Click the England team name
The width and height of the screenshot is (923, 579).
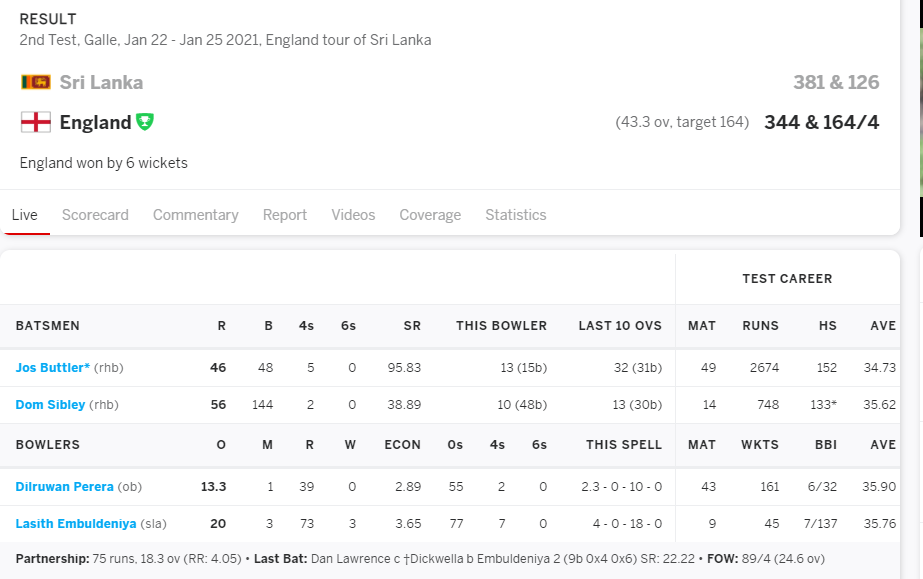coord(95,122)
